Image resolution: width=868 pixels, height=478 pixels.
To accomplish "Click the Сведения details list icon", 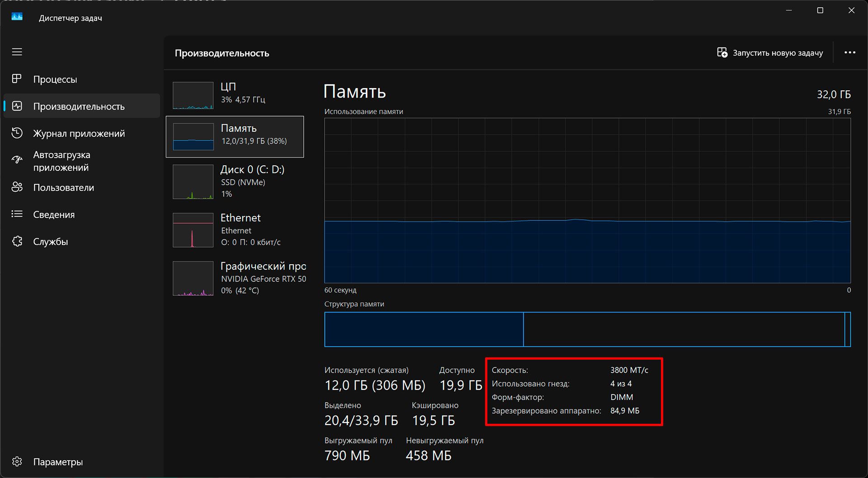I will tap(17, 214).
